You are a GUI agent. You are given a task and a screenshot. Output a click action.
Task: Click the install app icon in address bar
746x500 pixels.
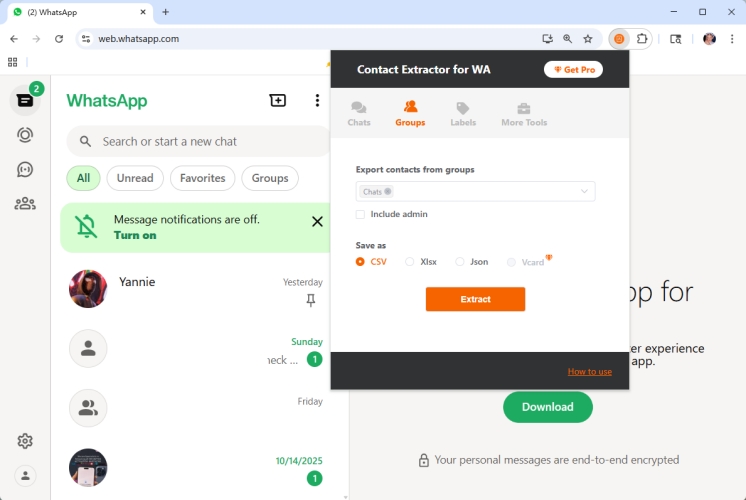click(548, 39)
